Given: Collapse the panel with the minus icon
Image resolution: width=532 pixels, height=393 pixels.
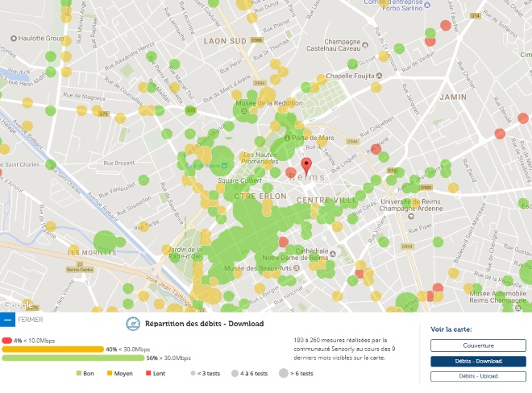Looking at the screenshot, I should (8, 320).
